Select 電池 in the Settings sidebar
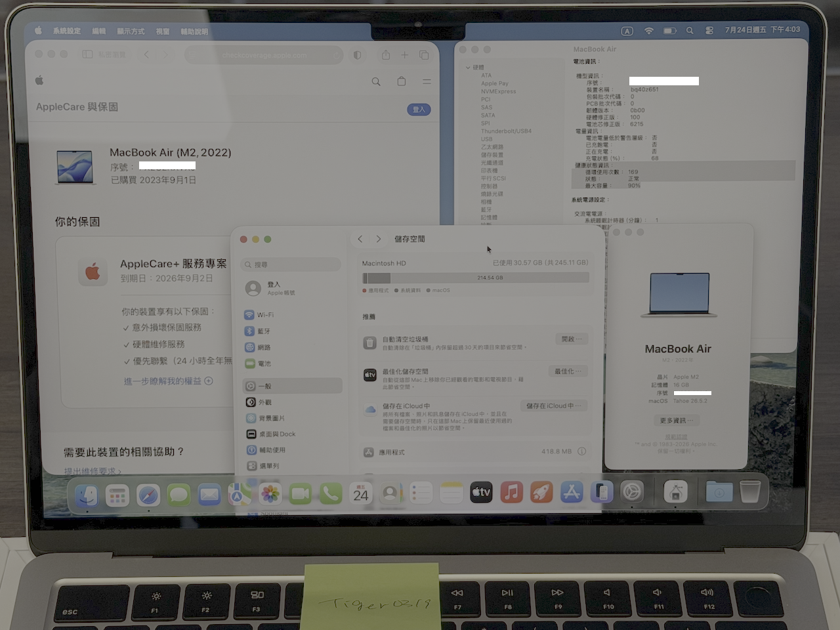 pos(292,364)
